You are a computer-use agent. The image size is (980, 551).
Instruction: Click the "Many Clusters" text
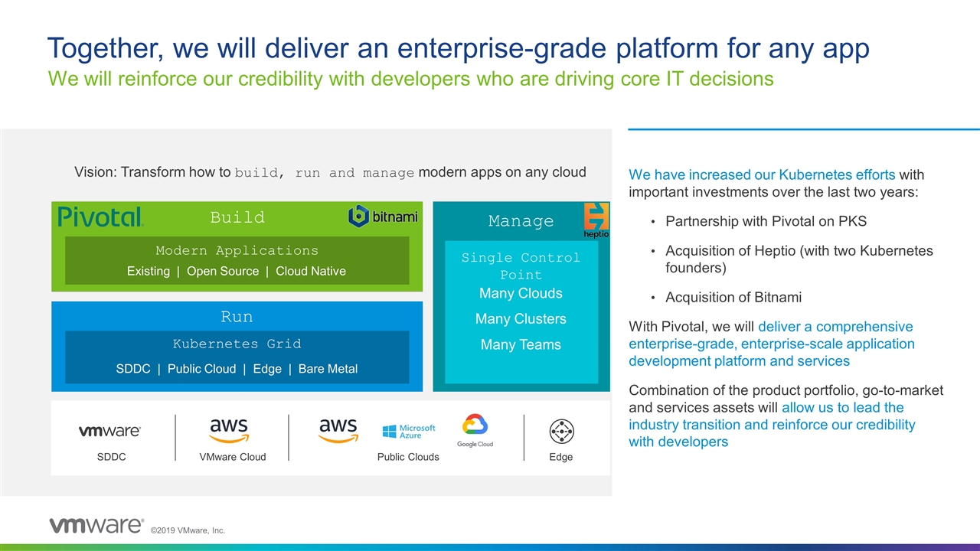[x=521, y=319]
